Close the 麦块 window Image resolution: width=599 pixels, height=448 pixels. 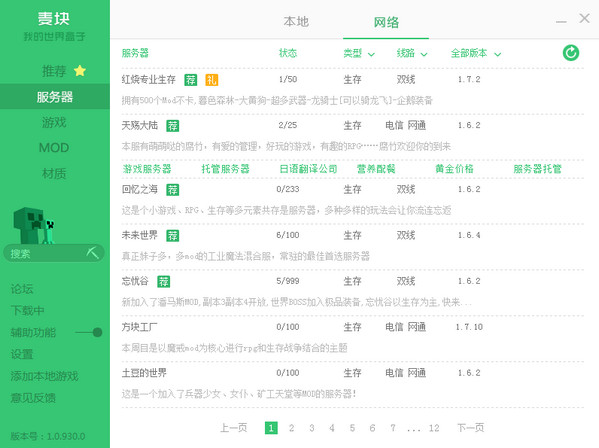[x=584, y=18]
